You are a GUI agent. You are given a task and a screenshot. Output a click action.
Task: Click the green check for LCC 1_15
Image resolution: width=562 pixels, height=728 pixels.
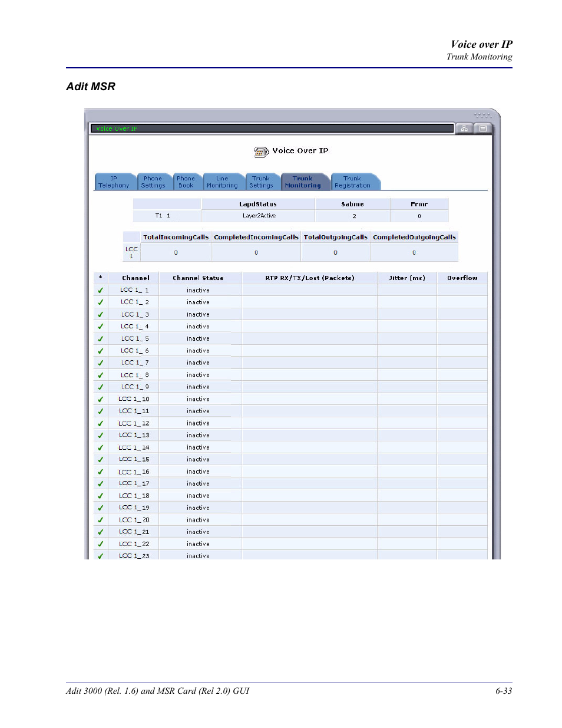pos(100,459)
